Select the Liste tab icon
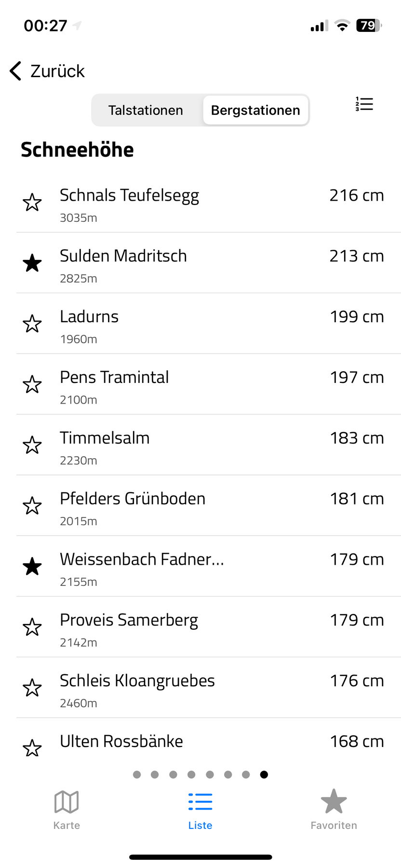The image size is (401, 868). (x=200, y=801)
